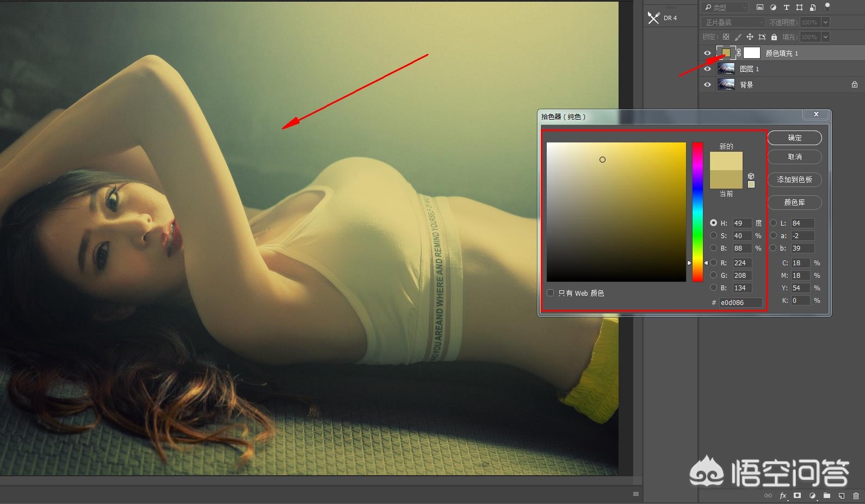Expand the 填充 fill dropdown arrow
This screenshot has height=504, width=865.
pyautogui.click(x=825, y=37)
